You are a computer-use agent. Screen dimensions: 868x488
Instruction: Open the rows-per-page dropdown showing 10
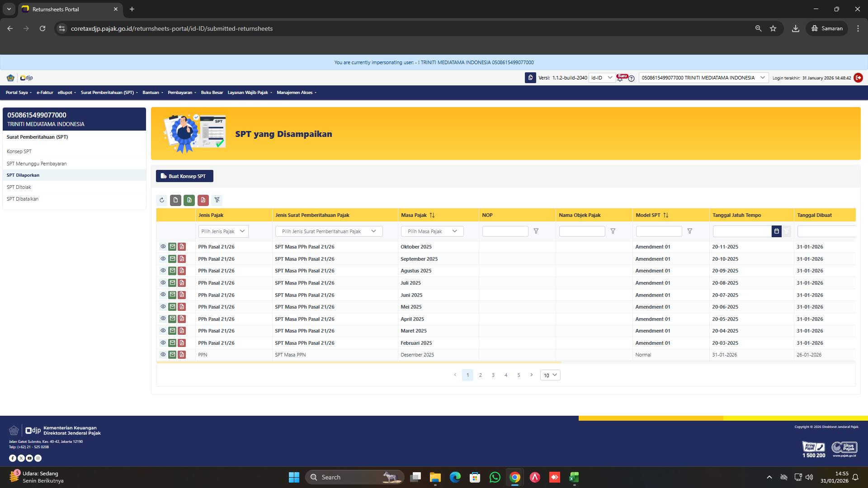550,375
